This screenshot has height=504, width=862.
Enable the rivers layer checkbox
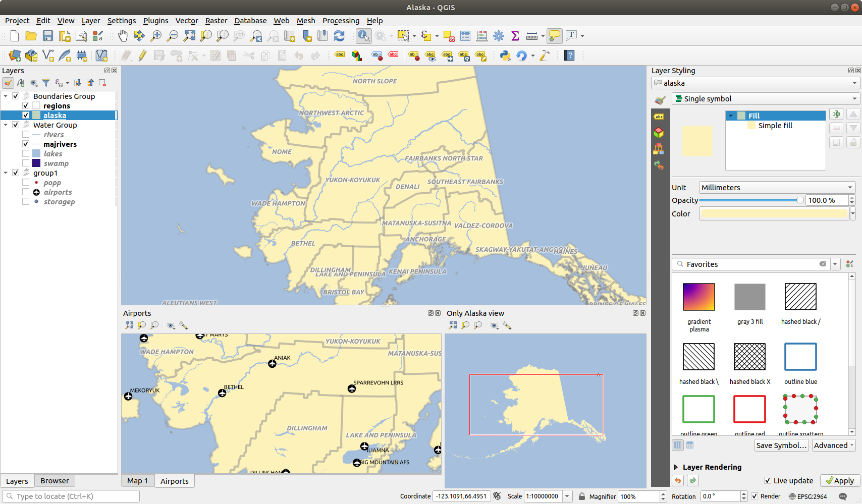point(26,134)
